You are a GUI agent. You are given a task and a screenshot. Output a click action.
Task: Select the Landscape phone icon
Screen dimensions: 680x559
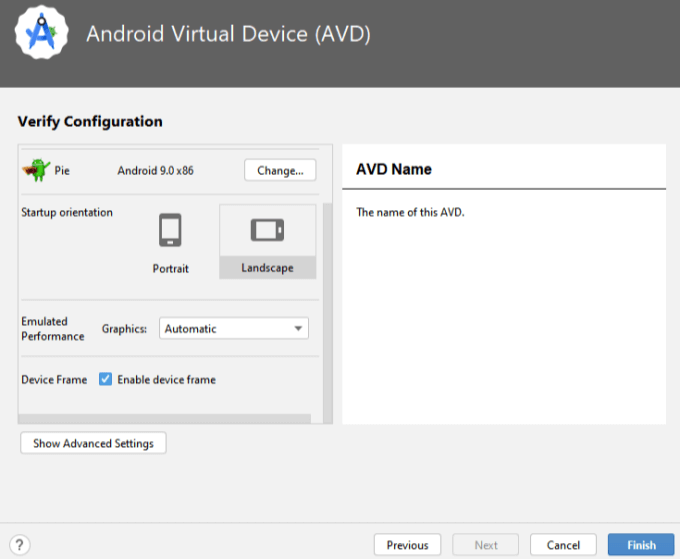click(267, 230)
